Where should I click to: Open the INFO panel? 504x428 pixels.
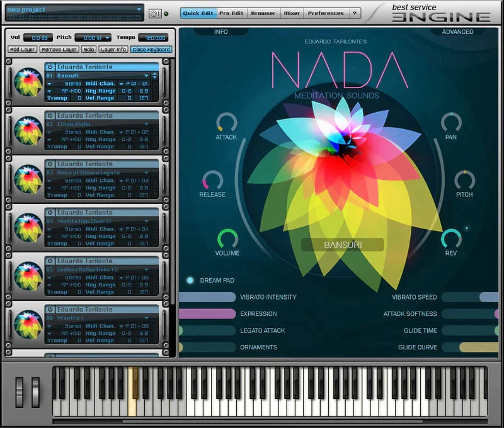tap(221, 32)
